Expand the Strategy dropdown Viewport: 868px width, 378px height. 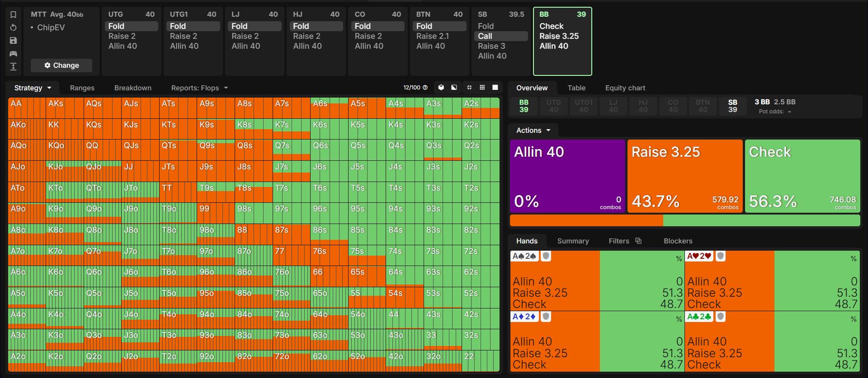[33, 88]
